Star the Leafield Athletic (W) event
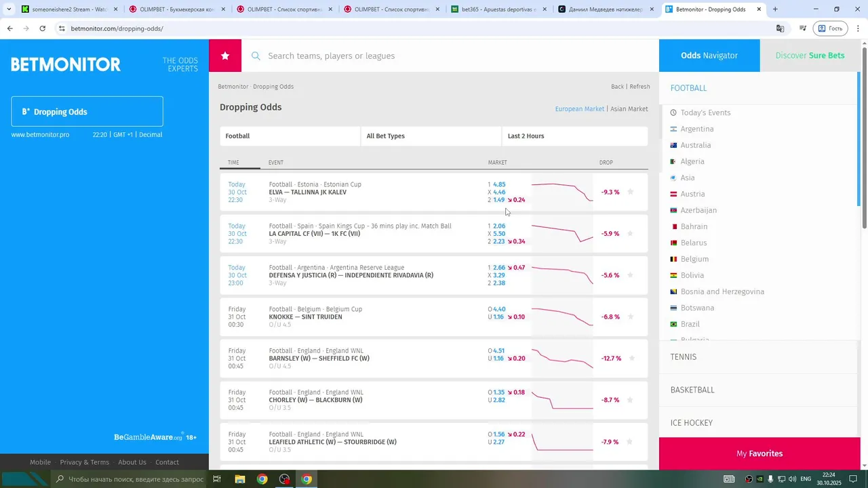Image resolution: width=868 pixels, height=488 pixels. click(x=630, y=442)
